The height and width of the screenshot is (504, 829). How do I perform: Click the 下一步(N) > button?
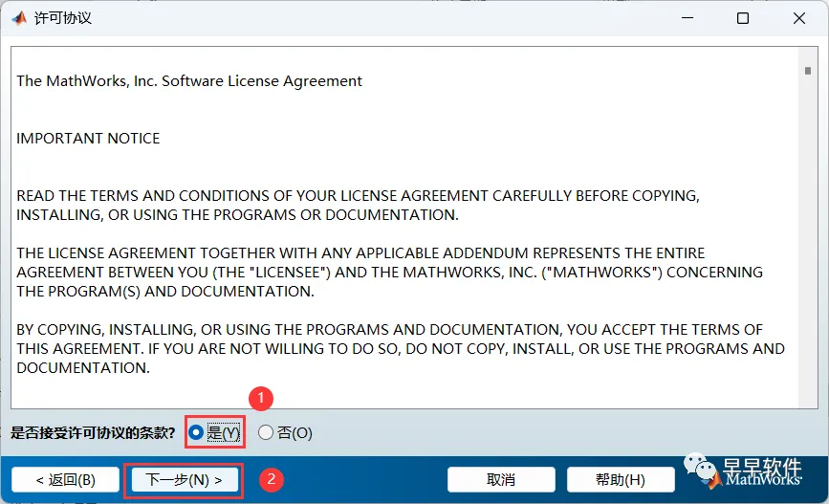click(x=184, y=480)
